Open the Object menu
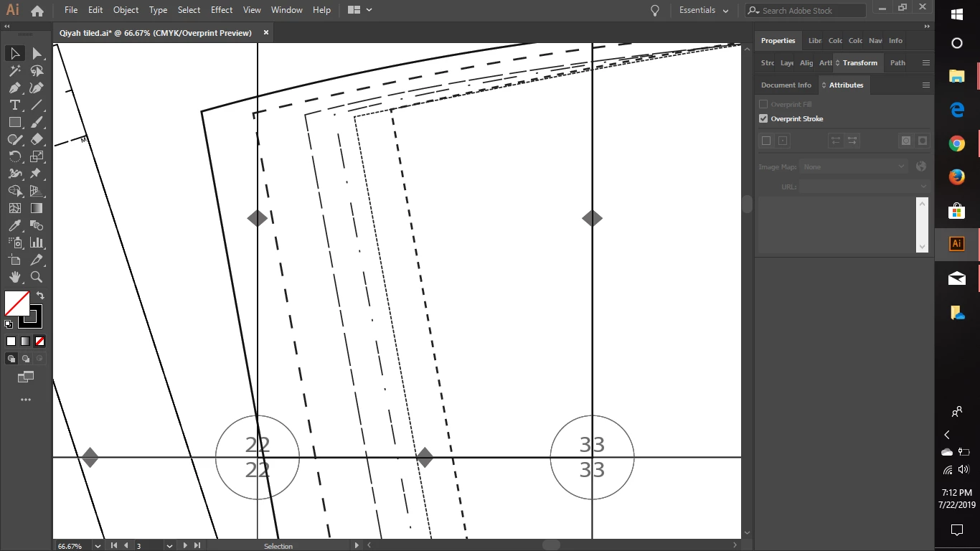Image resolution: width=980 pixels, height=551 pixels. pyautogui.click(x=126, y=10)
